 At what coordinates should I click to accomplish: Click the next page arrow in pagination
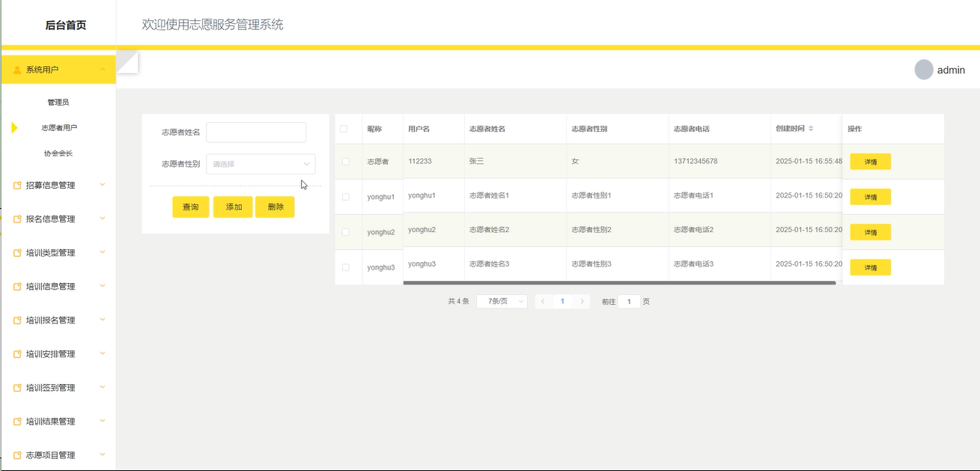pyautogui.click(x=582, y=301)
